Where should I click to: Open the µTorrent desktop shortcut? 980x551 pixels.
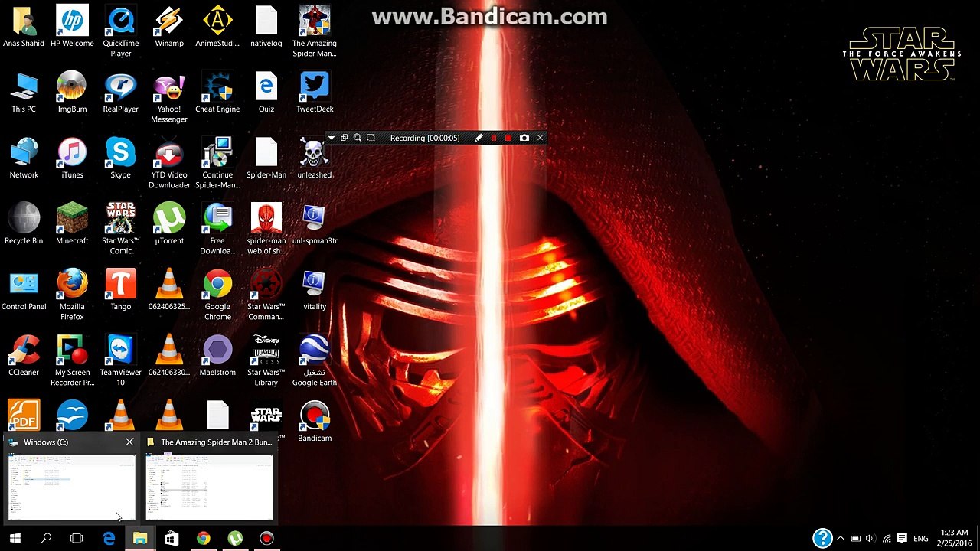click(169, 224)
